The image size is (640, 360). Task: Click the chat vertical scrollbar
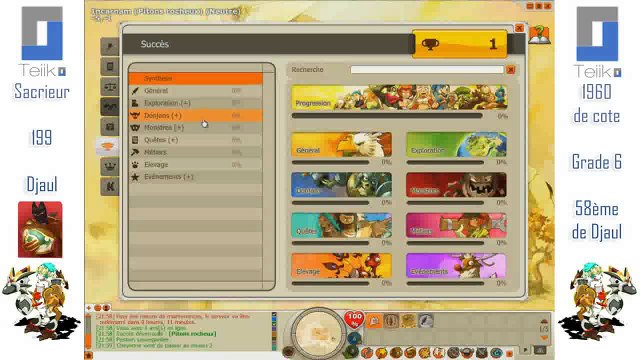[x=88, y=331]
